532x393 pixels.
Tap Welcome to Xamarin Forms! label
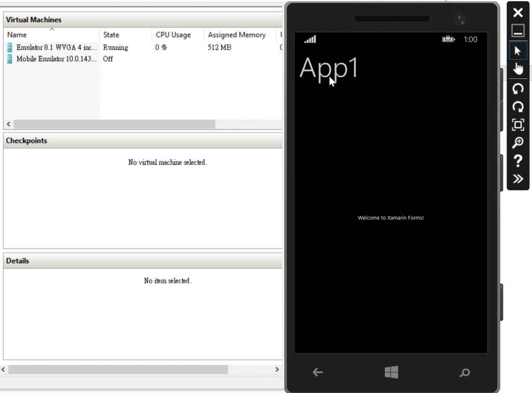[x=391, y=218]
